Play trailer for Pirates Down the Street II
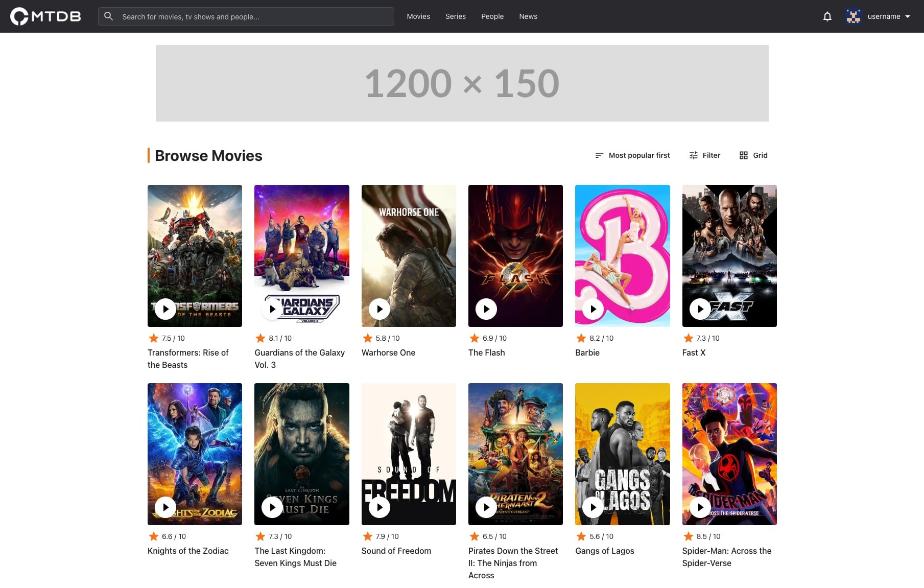Viewport: 924px width, 588px height. 486,507
